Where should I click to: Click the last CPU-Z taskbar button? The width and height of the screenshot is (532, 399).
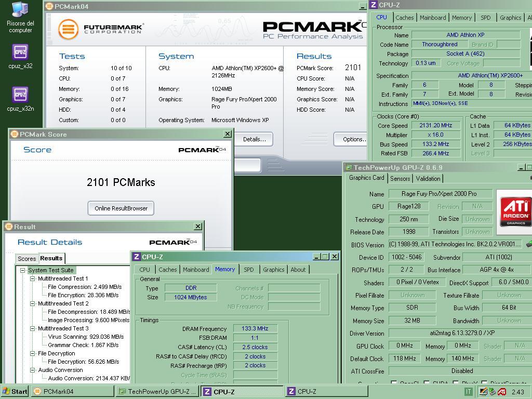(x=326, y=391)
